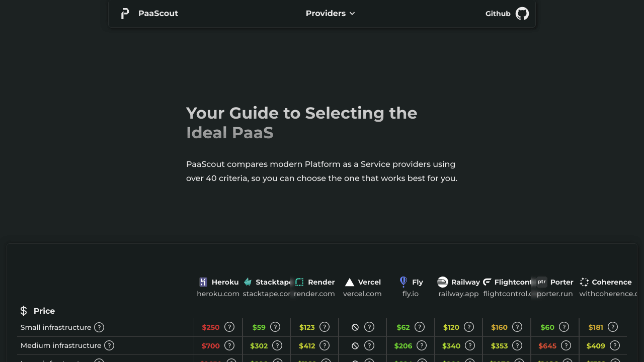
Task: Click the PaaScout logo icon
Action: pyautogui.click(x=125, y=14)
